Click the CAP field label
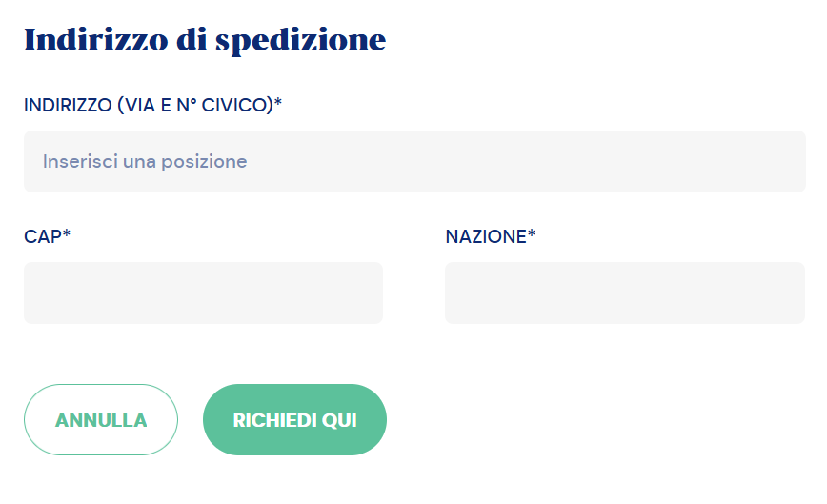This screenshot has width=827, height=504. point(43,236)
